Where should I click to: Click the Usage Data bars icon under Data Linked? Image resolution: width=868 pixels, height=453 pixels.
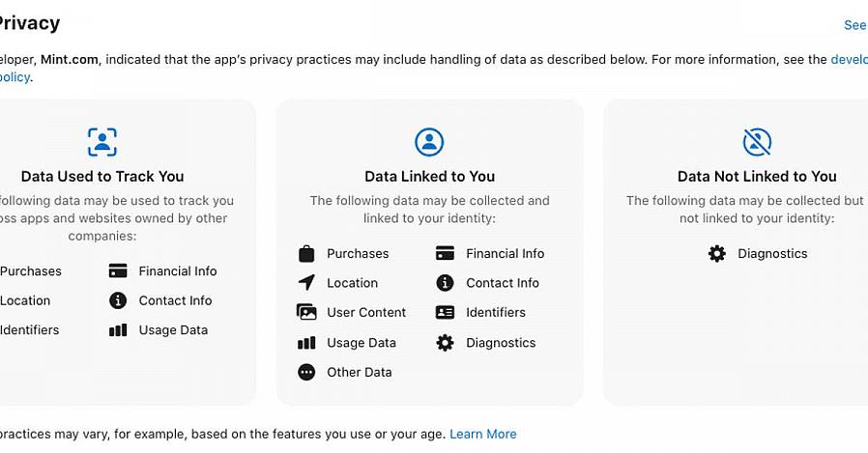pos(306,343)
